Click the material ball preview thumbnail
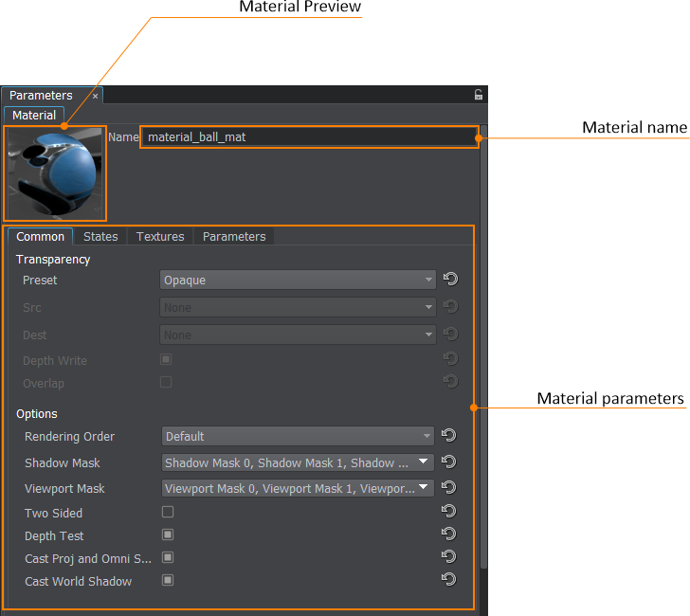The height and width of the screenshot is (616, 690). [56, 172]
